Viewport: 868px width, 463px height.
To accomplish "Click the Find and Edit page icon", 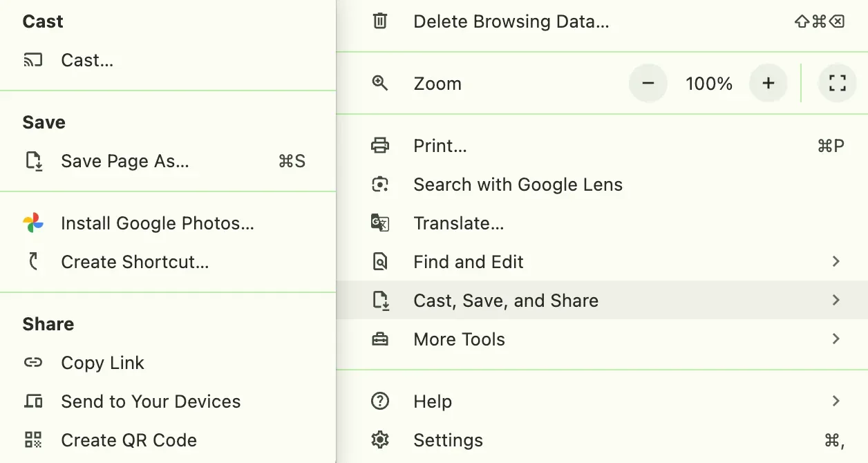I will click(380, 262).
